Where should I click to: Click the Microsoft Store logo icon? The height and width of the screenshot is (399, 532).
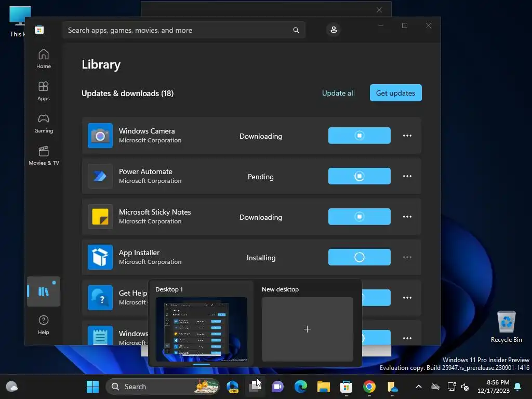tap(39, 30)
